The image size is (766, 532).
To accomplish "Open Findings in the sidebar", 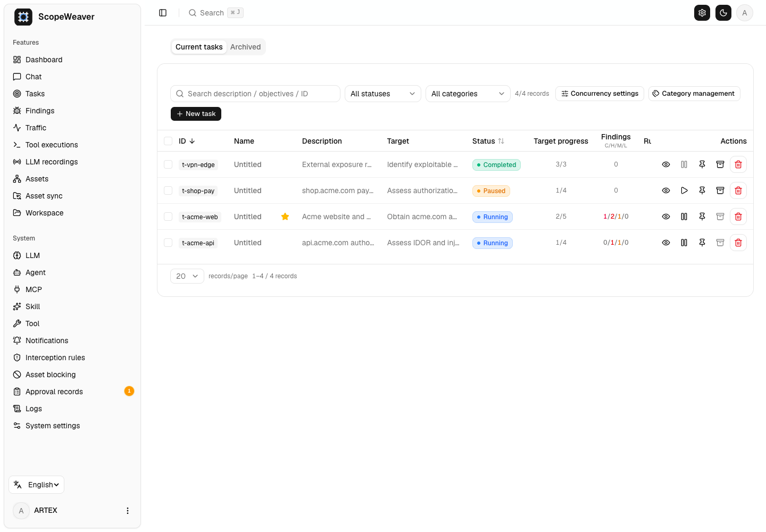I will (72, 111).
